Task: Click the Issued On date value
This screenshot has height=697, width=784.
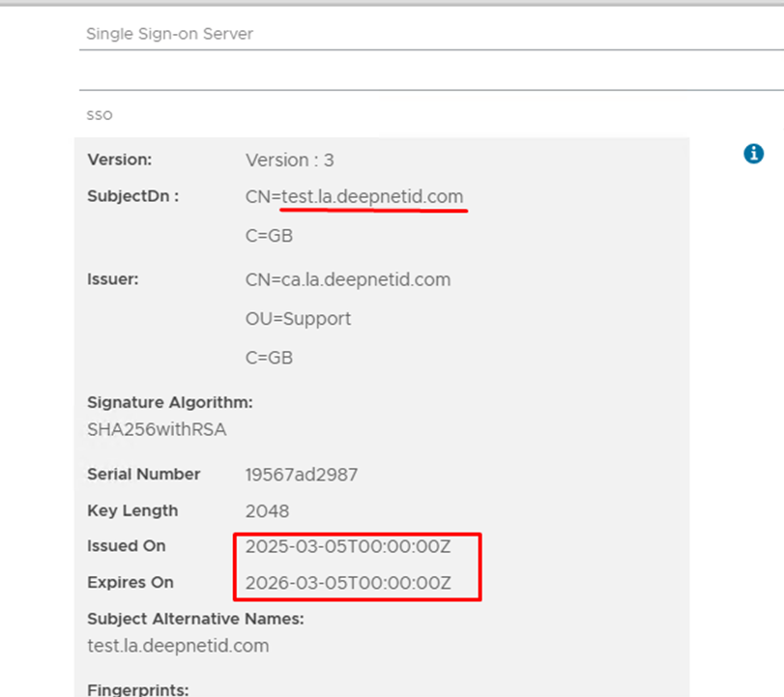Action: pos(348,547)
